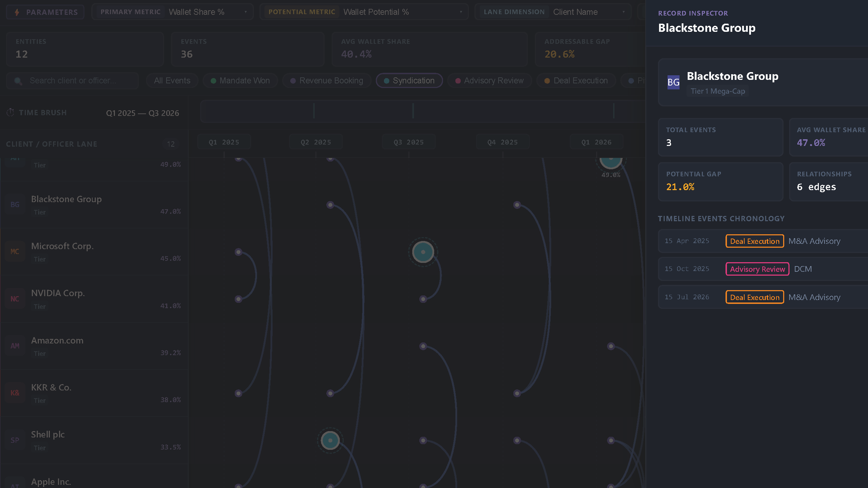Select the Apple Inc. lane name
The image size is (868, 488).
coord(51,482)
